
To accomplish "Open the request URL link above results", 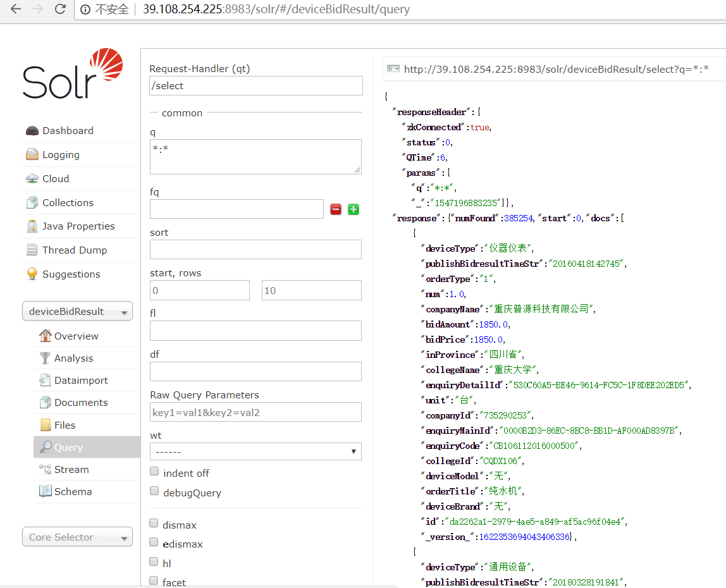I will pos(556,69).
